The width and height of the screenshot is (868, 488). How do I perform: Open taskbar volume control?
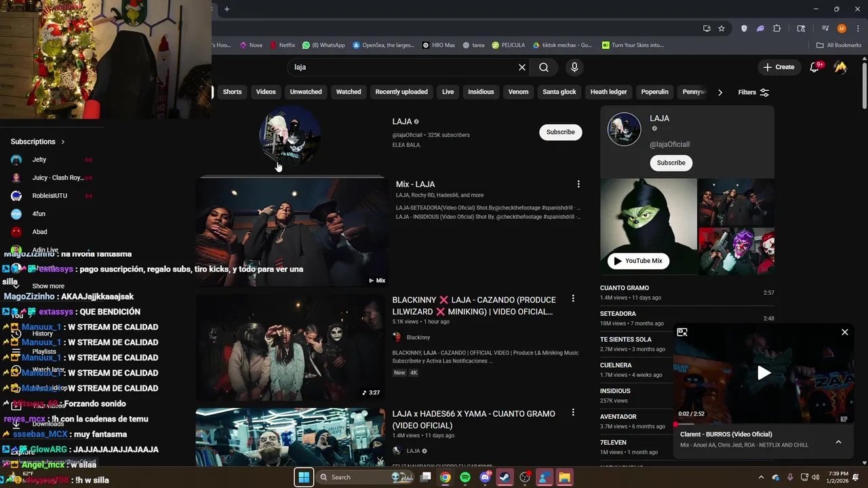(x=815, y=477)
